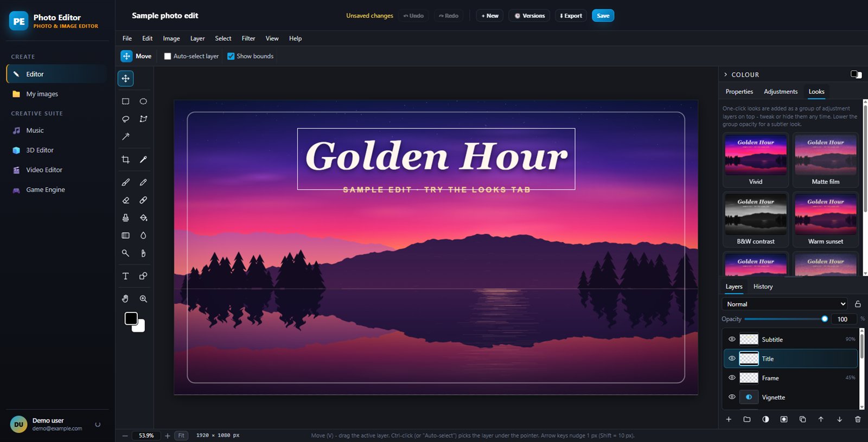Add a layer mask

click(784, 419)
